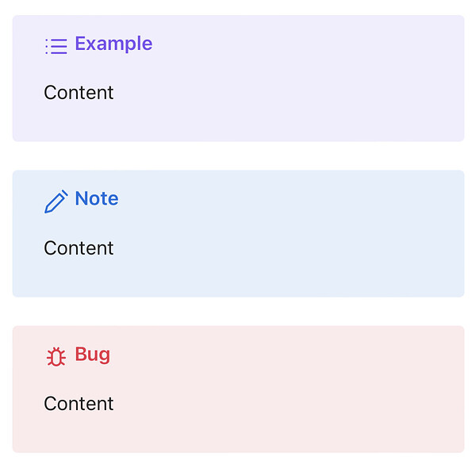Click the word Content under the Bug heading
The width and height of the screenshot is (476, 476).
point(79,404)
